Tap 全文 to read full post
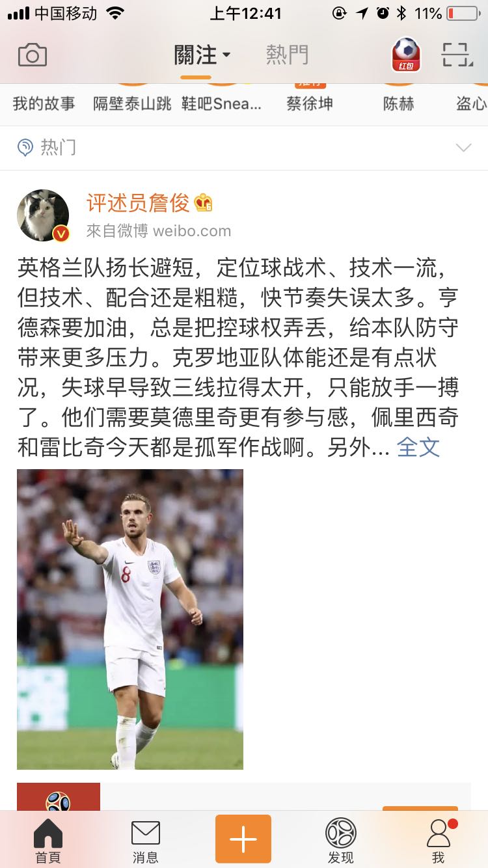This screenshot has width=488, height=868. tap(418, 448)
